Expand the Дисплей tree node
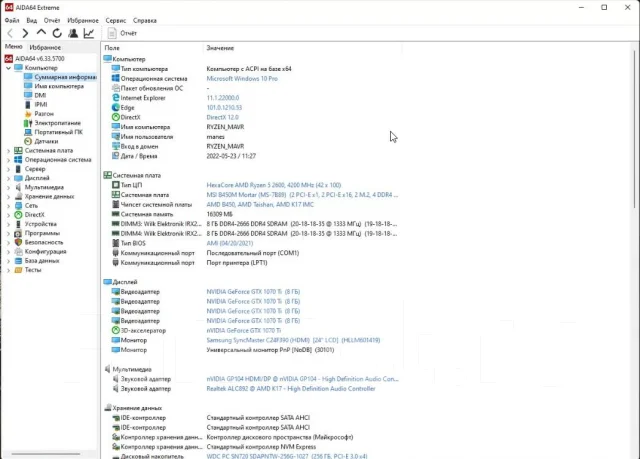This screenshot has width=640, height=459. (x=8, y=178)
